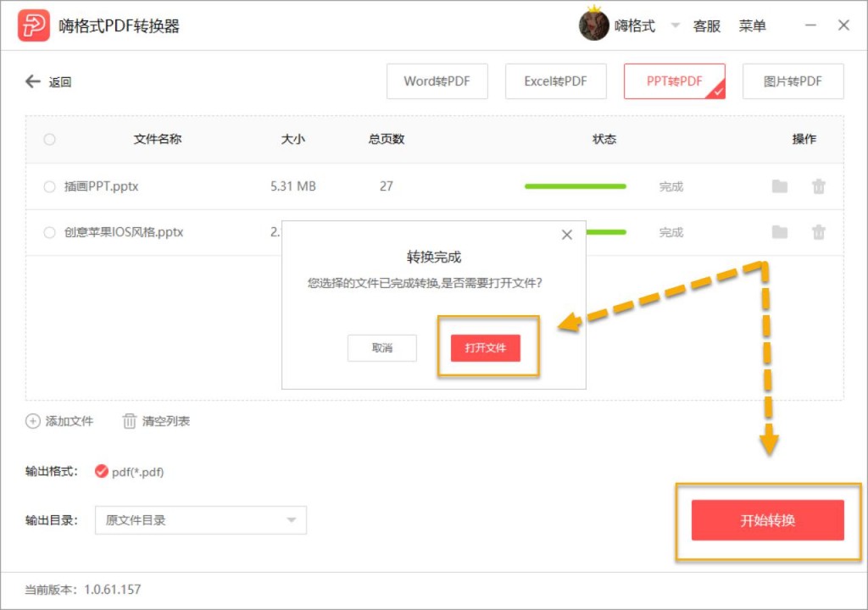
Task: Click the progress bar of 创意苹果IOS风格.pptx
Action: (x=605, y=232)
